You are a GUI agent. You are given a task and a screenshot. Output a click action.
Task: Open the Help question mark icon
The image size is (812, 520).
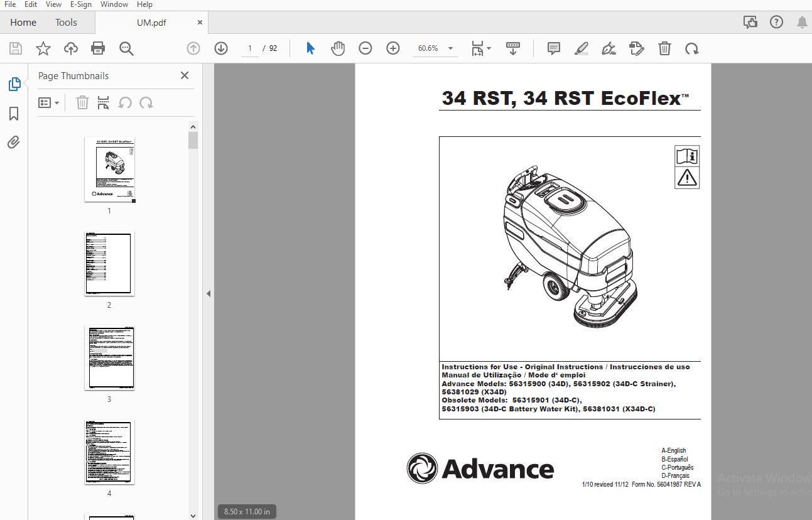(x=777, y=22)
